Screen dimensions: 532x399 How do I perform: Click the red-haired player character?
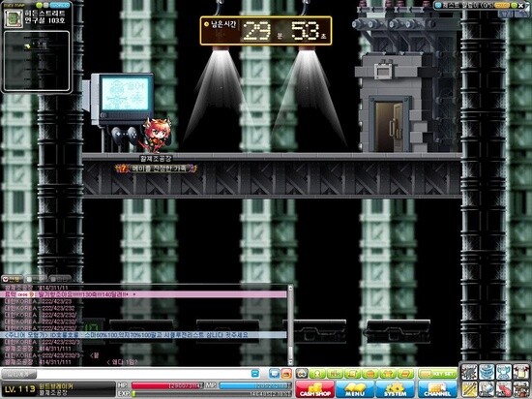coord(157,136)
